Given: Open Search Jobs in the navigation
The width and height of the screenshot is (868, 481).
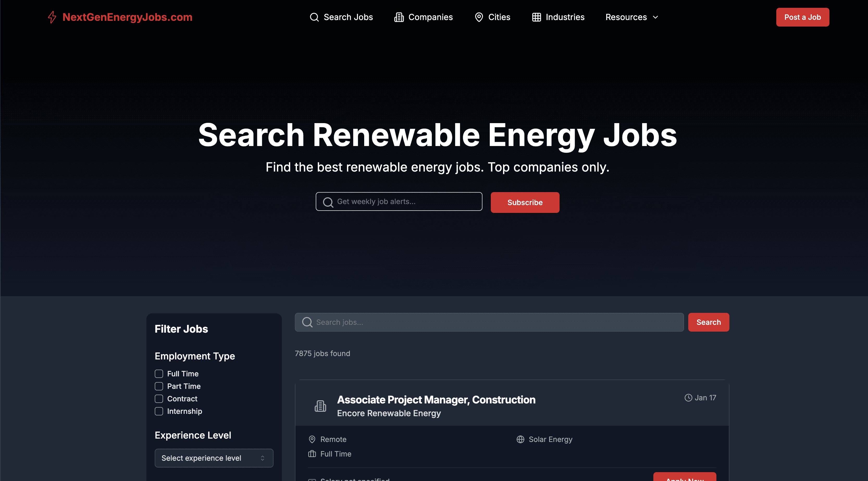Looking at the screenshot, I should (x=341, y=17).
